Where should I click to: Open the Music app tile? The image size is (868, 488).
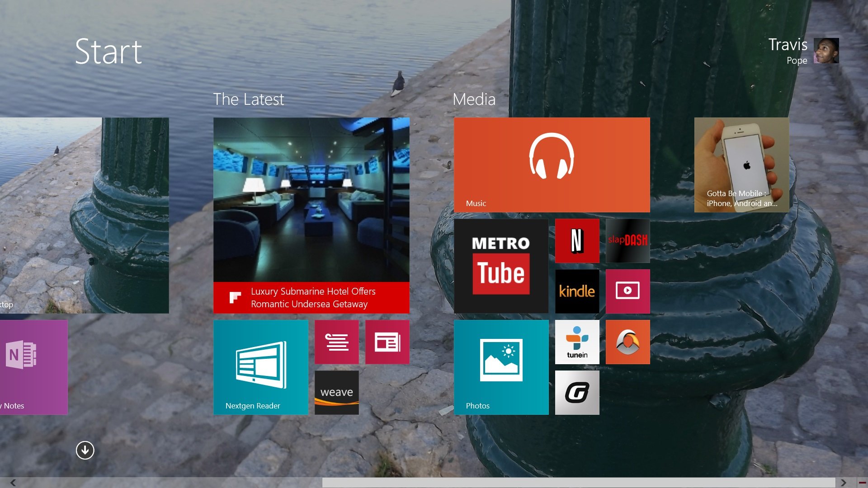click(x=552, y=165)
